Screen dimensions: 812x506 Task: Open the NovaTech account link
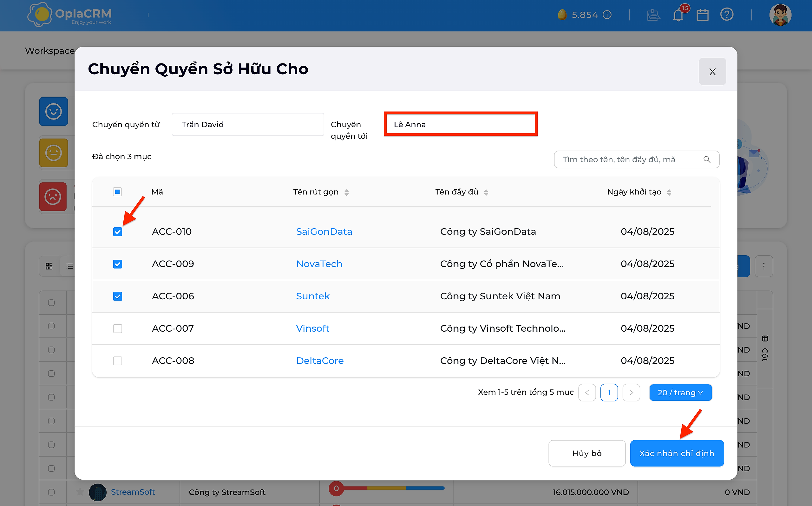pyautogui.click(x=319, y=264)
